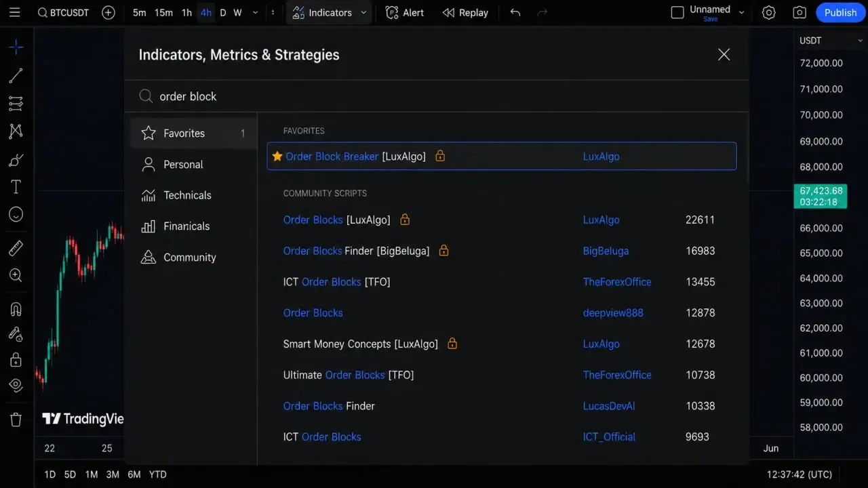This screenshot has height=488, width=868.
Task: Select the crosshair cursor tool
Action: click(x=16, y=47)
